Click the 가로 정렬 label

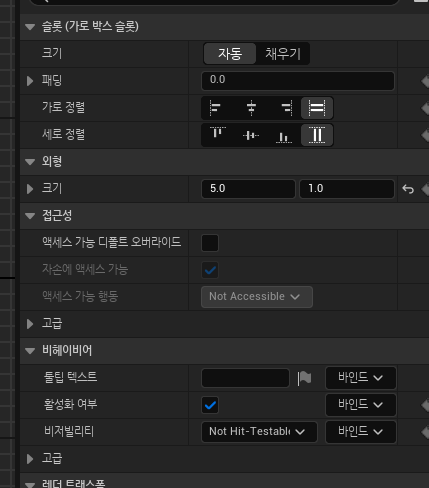(63, 107)
